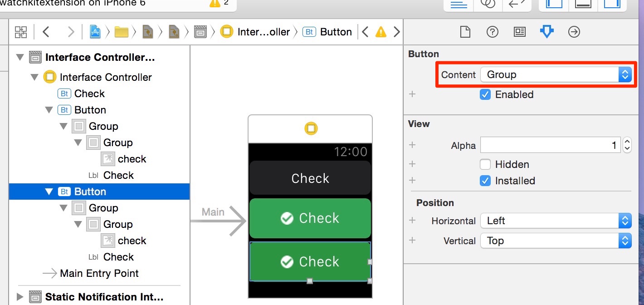Jump to the previous issue arrow
Screen dimensions: 644x305
[x=365, y=32]
